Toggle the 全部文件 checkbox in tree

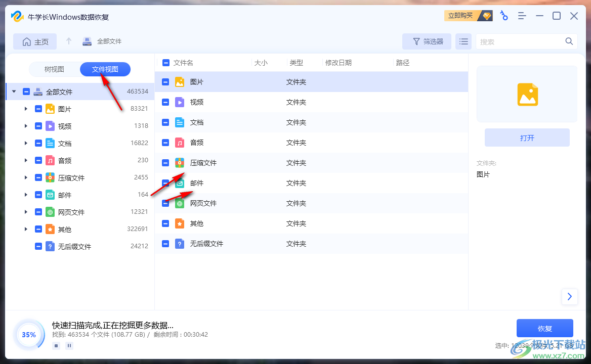[x=26, y=92]
